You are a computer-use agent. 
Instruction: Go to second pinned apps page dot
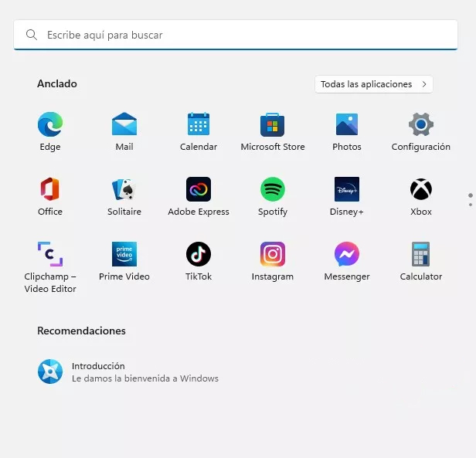[471, 205]
